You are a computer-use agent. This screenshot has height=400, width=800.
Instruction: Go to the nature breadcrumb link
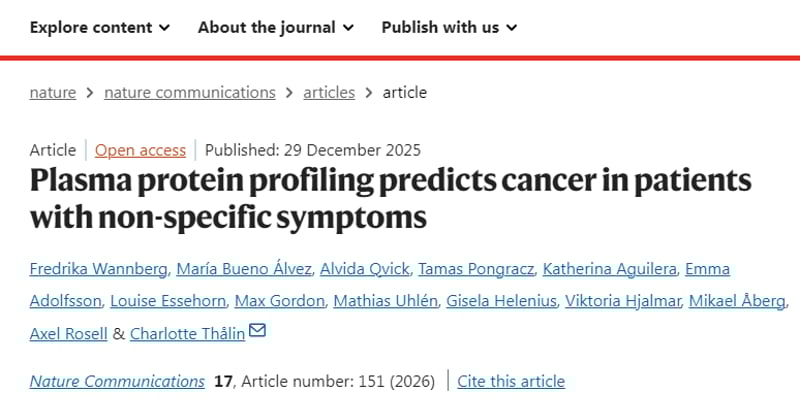[x=53, y=92]
